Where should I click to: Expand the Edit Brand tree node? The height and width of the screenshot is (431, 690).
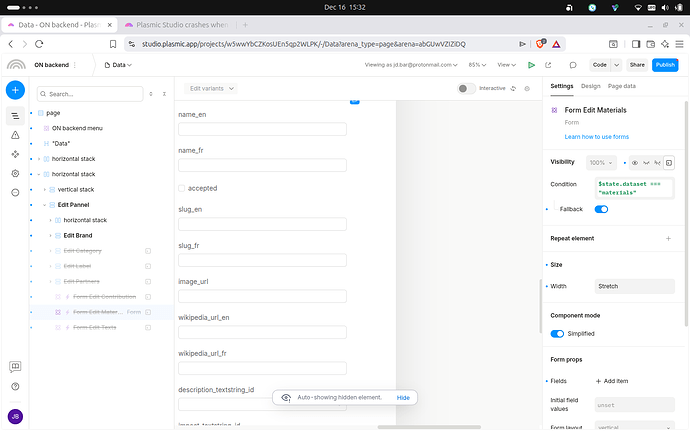pyautogui.click(x=50, y=236)
